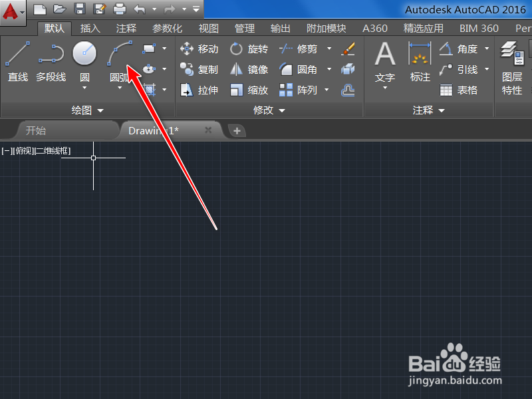Expand the 阵列 array dropdown arrow

(327, 90)
